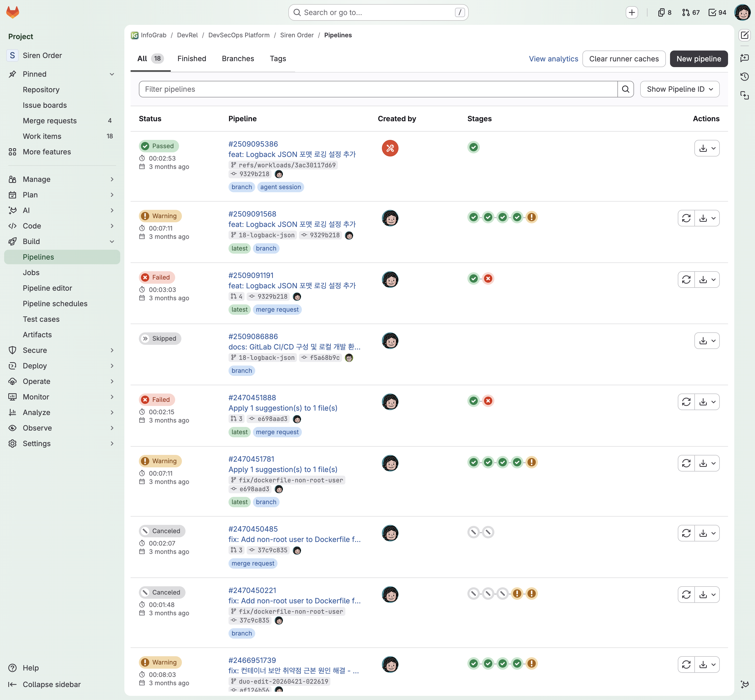755x700 pixels.
Task: Switch to the Branches tab
Action: coord(238,59)
